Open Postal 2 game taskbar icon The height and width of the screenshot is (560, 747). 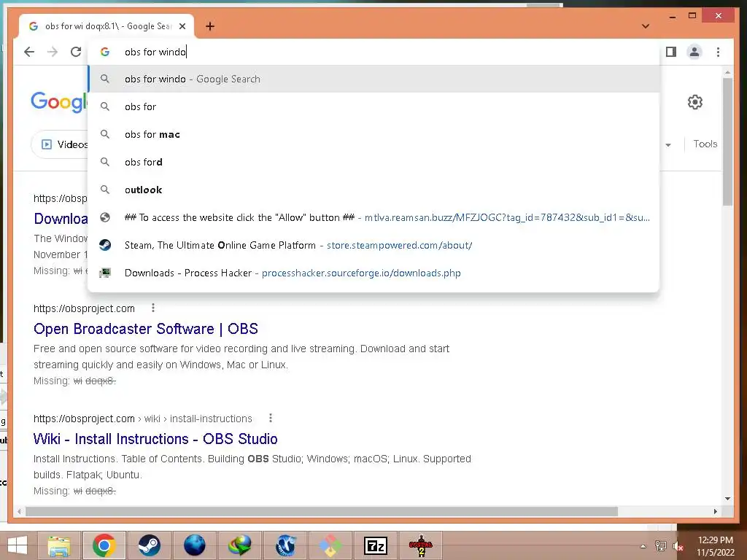(421, 545)
